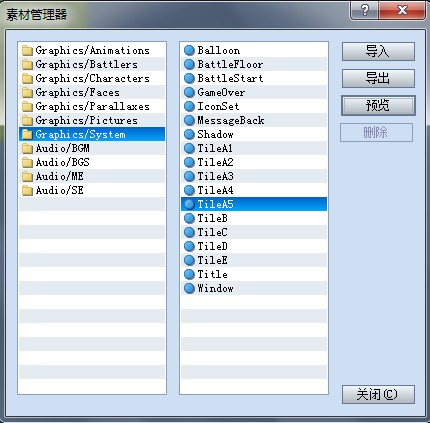Select the BattleStart file name
430x423 pixels.
[x=230, y=78]
